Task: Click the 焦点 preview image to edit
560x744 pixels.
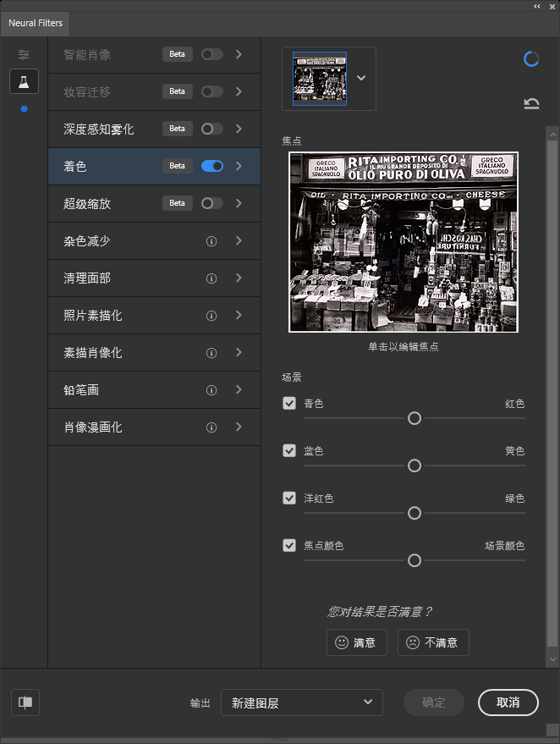Action: click(x=404, y=242)
